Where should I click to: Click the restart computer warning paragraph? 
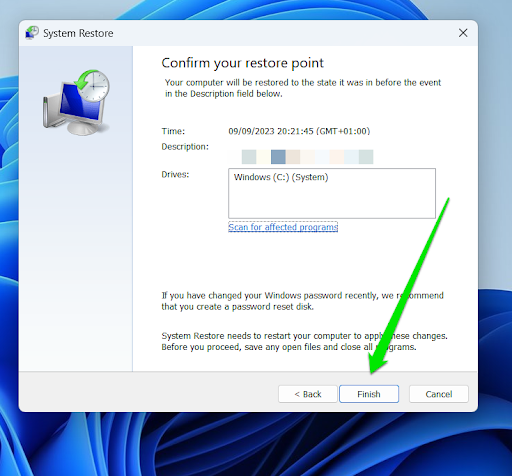304,341
